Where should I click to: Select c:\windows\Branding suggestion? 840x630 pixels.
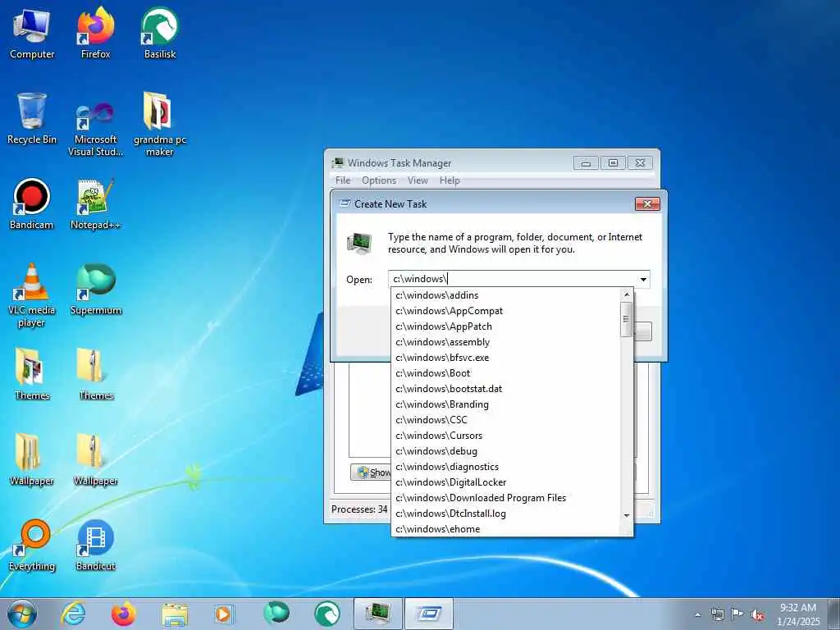(505, 404)
